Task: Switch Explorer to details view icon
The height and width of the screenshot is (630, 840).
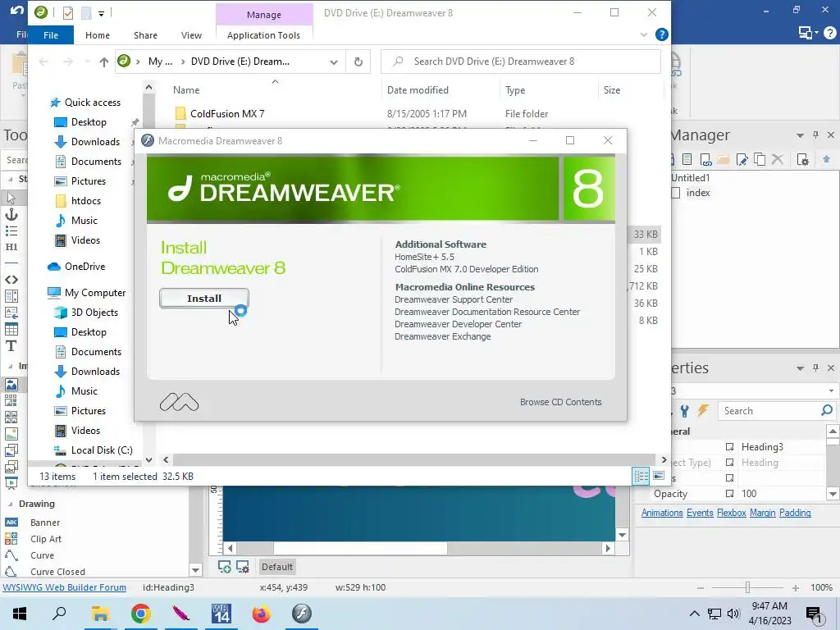Action: click(x=641, y=476)
